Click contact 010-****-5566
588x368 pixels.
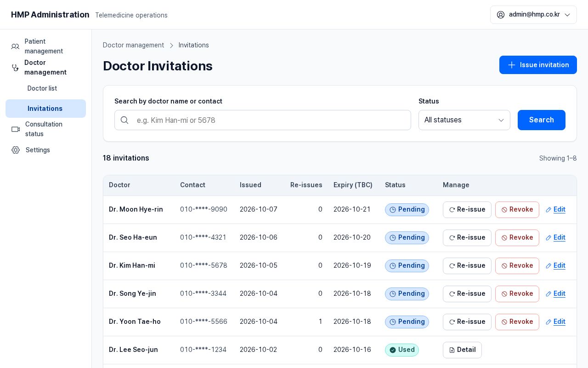[x=204, y=322]
